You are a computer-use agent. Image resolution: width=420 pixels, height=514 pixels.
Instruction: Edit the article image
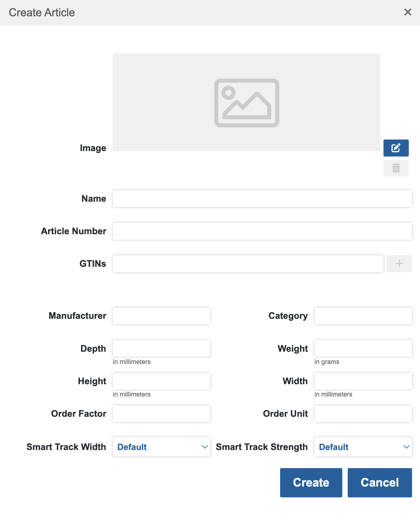coord(396,148)
